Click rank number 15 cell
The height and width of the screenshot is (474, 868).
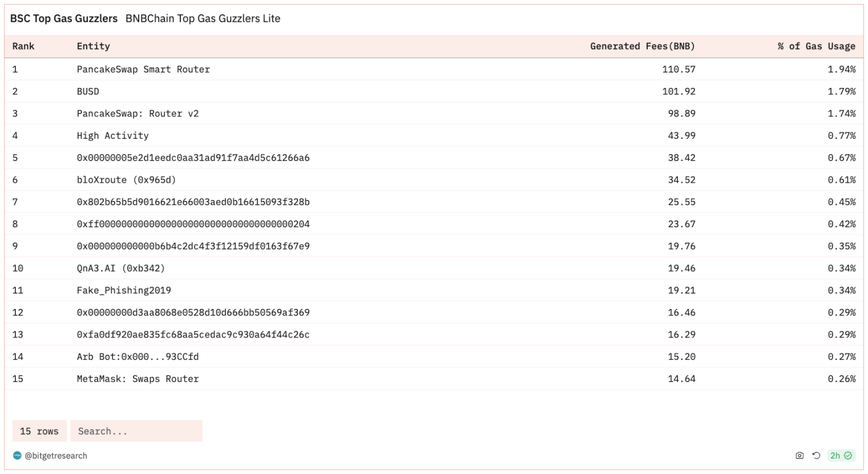(18, 379)
